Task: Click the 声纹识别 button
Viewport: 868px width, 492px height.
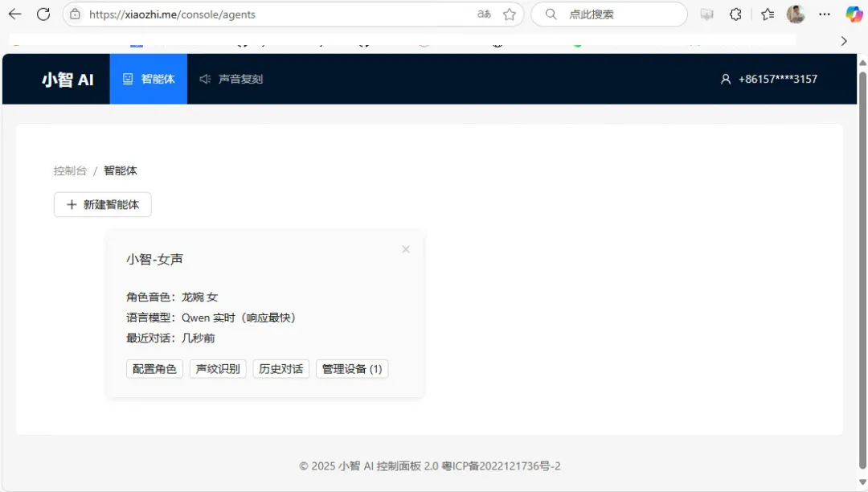Action: tap(217, 368)
